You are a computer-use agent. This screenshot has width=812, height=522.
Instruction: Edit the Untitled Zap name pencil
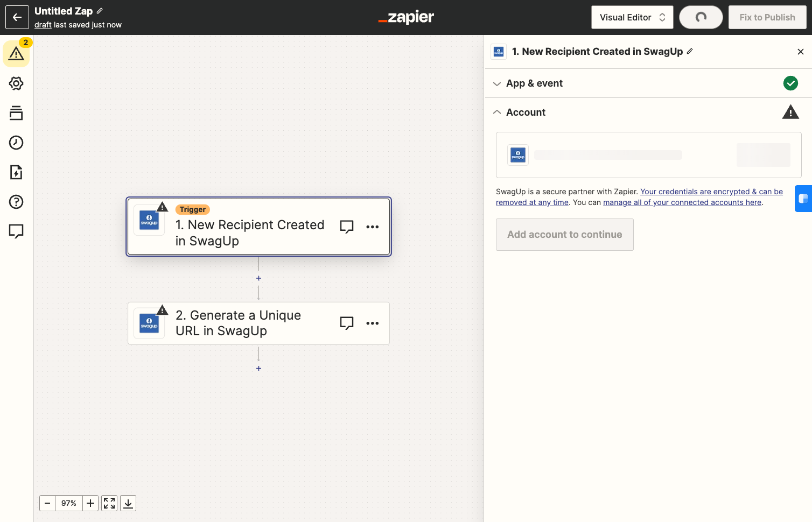point(100,11)
